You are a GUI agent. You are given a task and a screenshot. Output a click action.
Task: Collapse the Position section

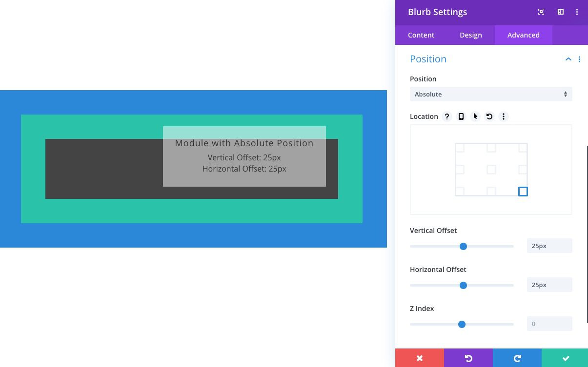click(x=568, y=59)
